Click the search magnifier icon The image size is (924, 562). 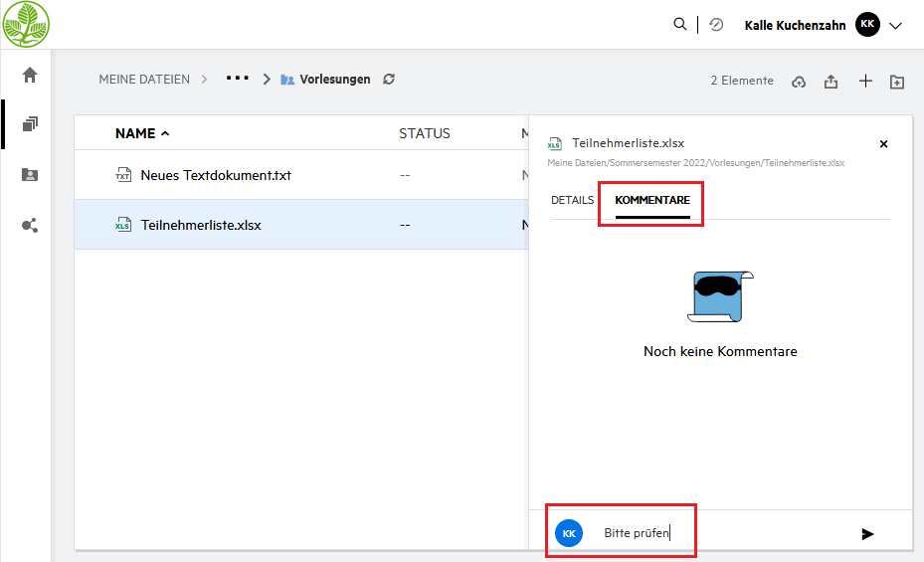[680, 25]
